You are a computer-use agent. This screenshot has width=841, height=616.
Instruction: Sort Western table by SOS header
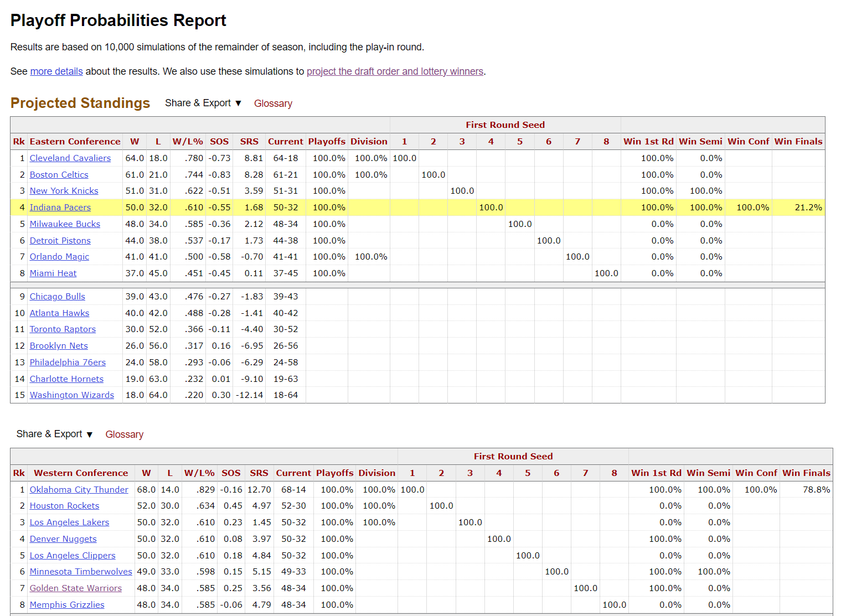[x=231, y=473]
